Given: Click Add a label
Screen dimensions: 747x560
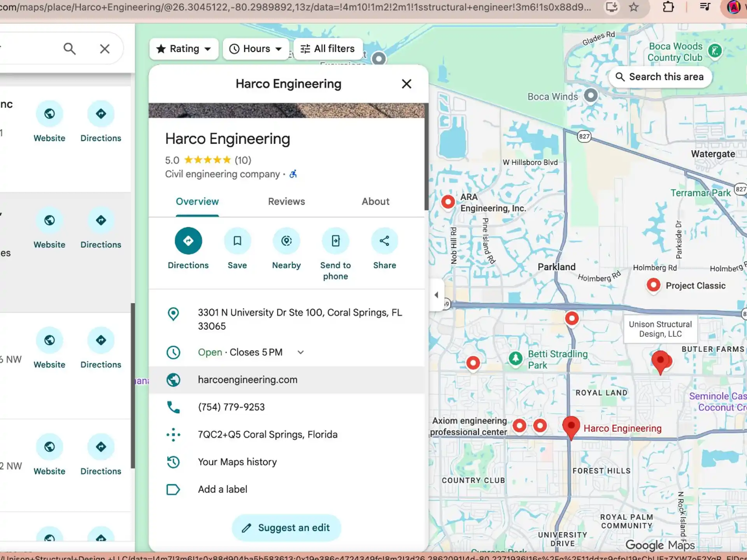Looking at the screenshot, I should click(x=223, y=489).
